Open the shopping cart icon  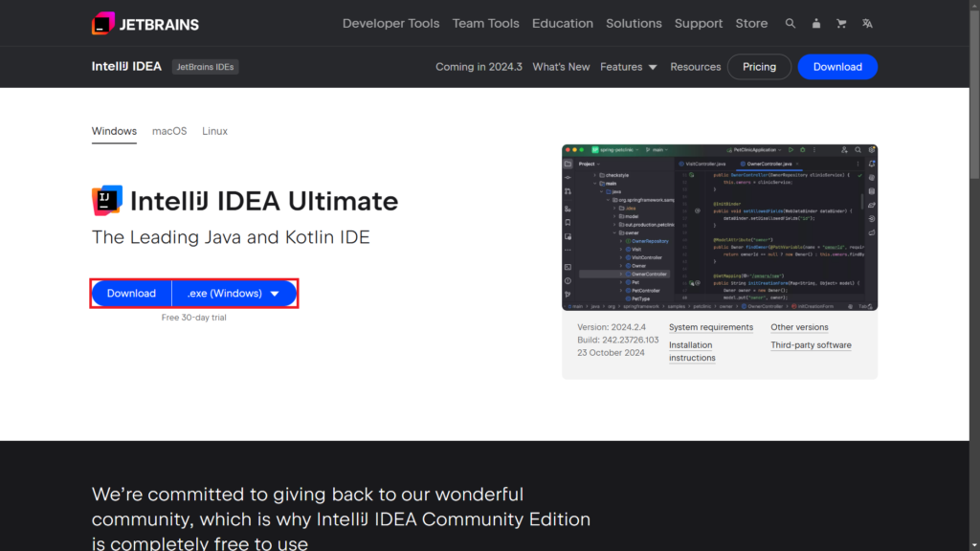(841, 24)
